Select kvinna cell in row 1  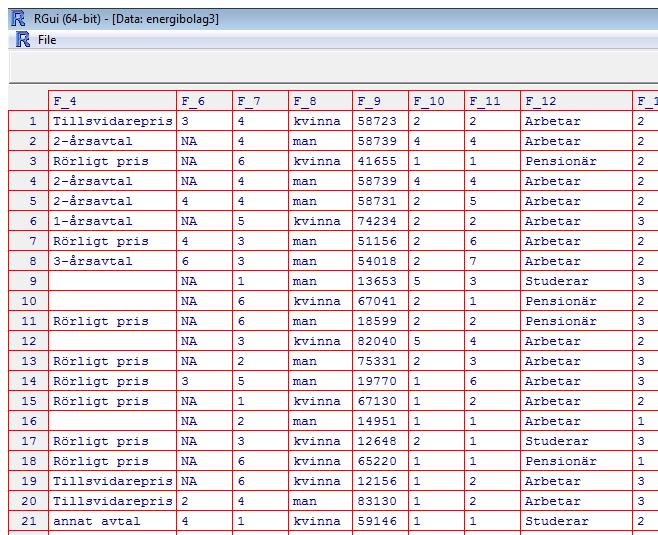pyautogui.click(x=321, y=121)
